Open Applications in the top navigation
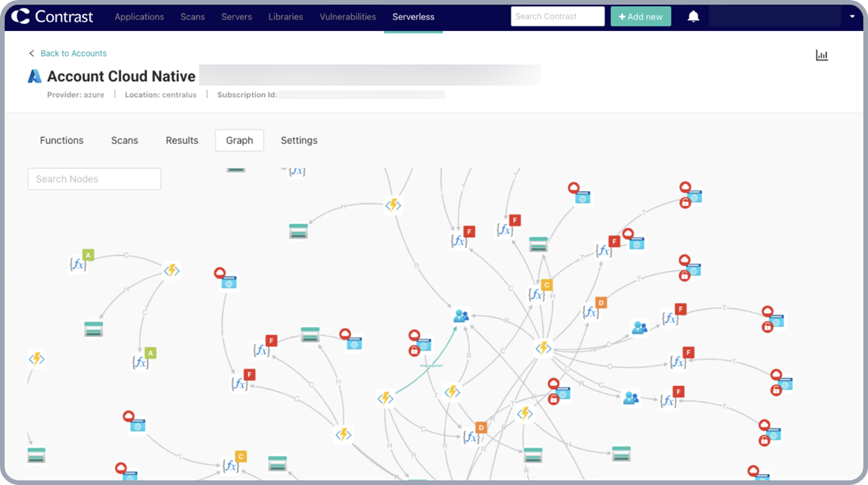This screenshot has width=868, height=485. (x=139, y=16)
